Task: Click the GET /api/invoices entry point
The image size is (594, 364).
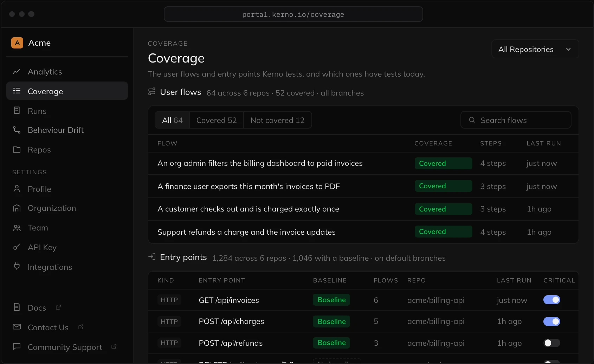Action: click(x=229, y=300)
